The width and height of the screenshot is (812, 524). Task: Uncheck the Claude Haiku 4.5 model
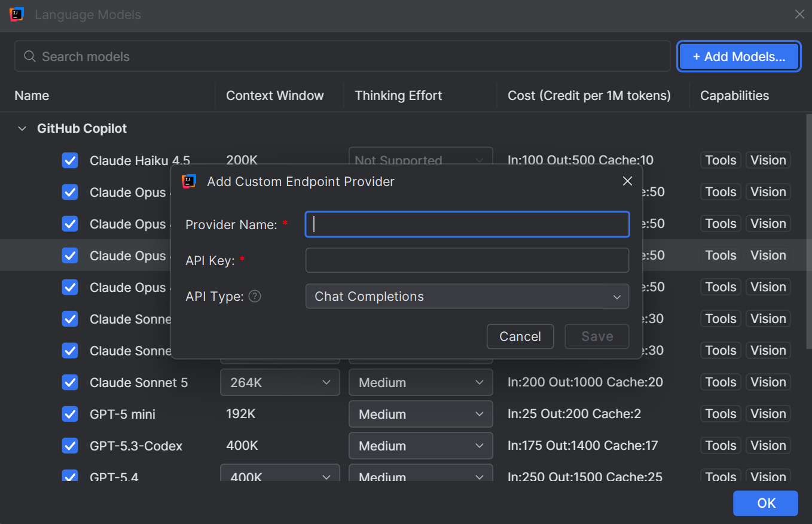click(70, 160)
